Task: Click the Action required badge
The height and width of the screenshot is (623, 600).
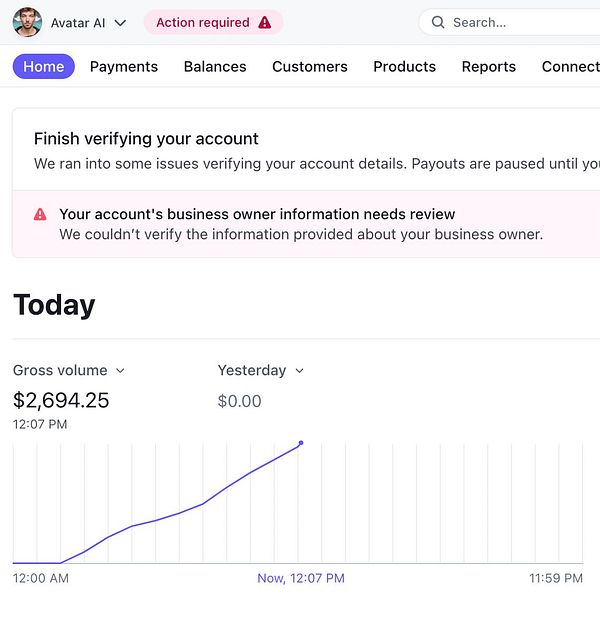Action: click(x=213, y=22)
